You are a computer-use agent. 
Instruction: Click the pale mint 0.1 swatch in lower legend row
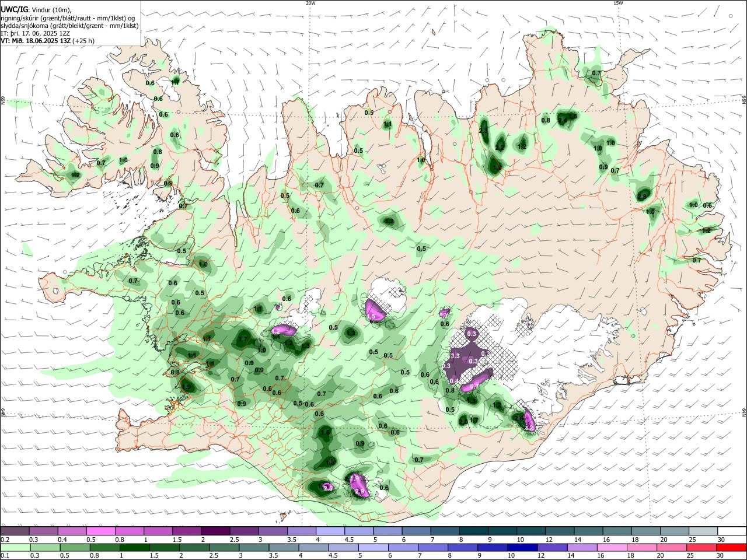pos(15,547)
